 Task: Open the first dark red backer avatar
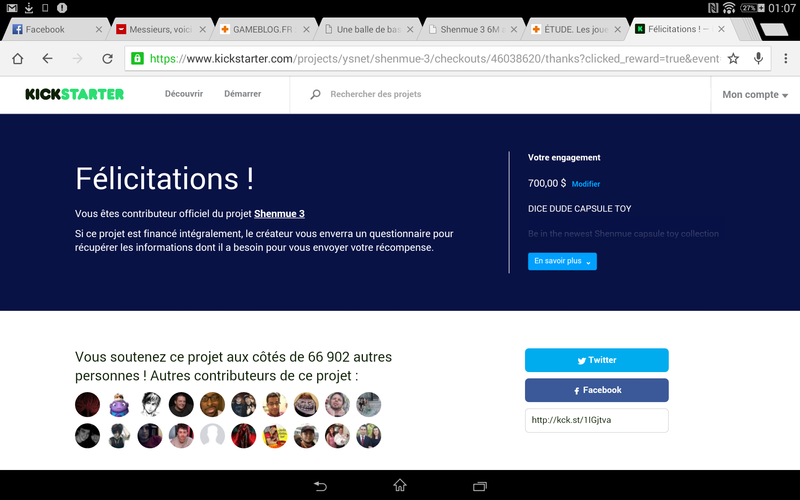point(88,405)
